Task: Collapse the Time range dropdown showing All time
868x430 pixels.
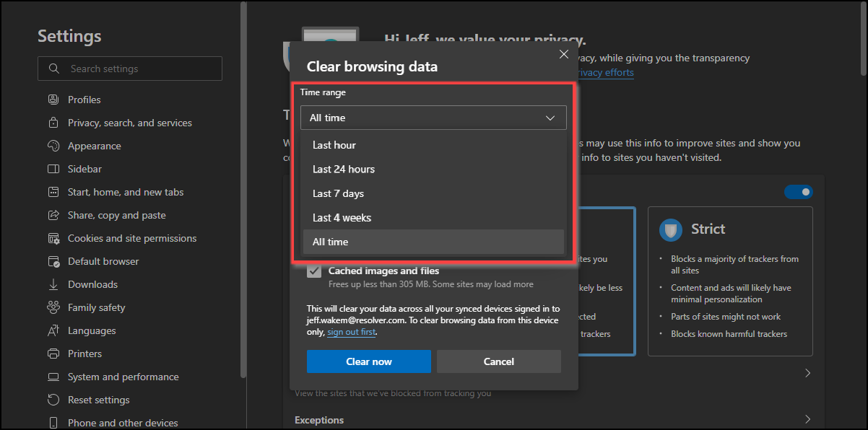Action: (x=434, y=118)
